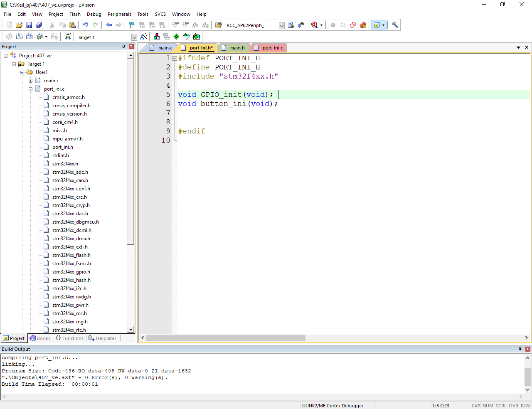Click the project tree scroll down arrow
Viewport: 532px width, 409px height.
(x=131, y=330)
